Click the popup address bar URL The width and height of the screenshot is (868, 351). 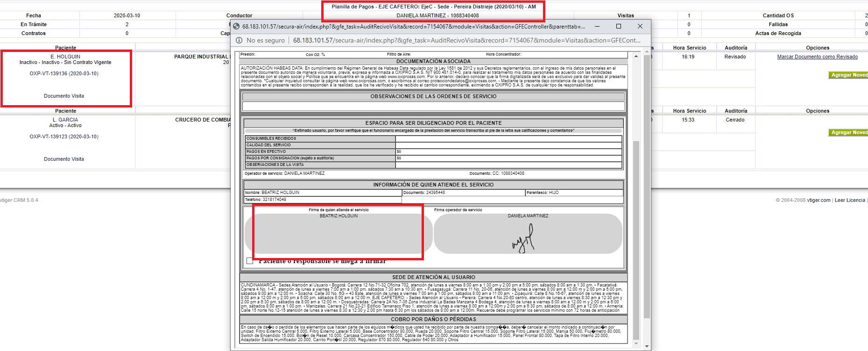466,40
